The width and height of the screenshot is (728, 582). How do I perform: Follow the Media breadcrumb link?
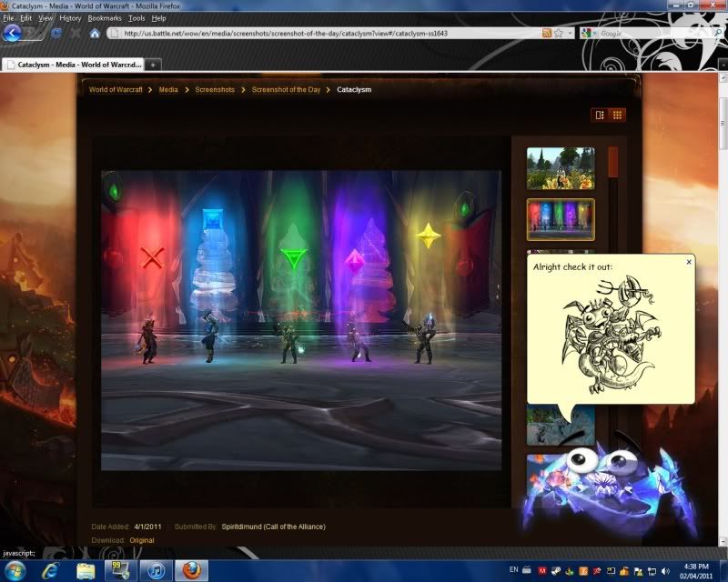tap(168, 90)
